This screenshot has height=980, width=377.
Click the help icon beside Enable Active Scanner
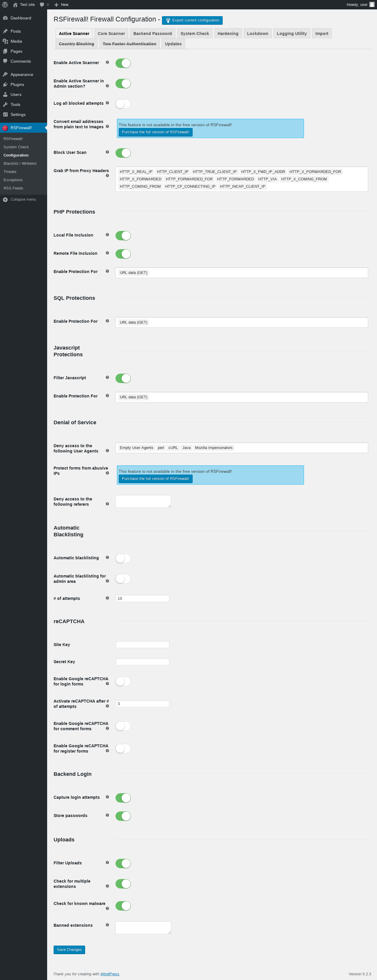tap(108, 62)
